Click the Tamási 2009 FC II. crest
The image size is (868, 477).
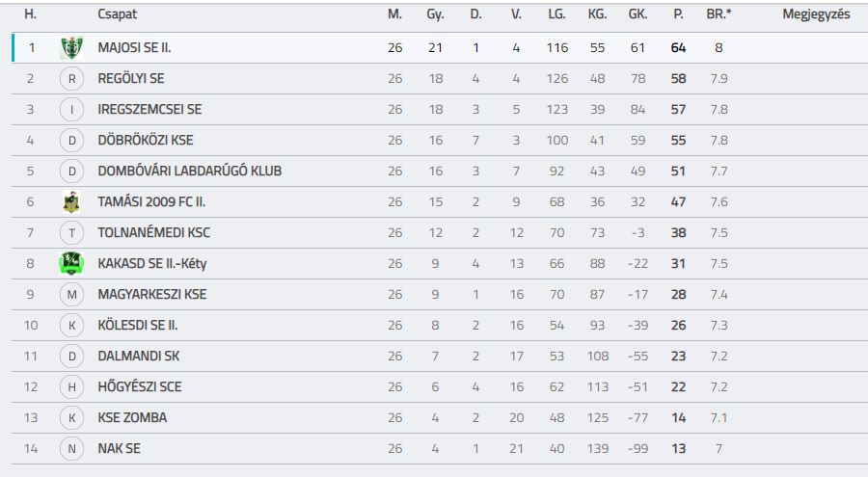point(71,202)
